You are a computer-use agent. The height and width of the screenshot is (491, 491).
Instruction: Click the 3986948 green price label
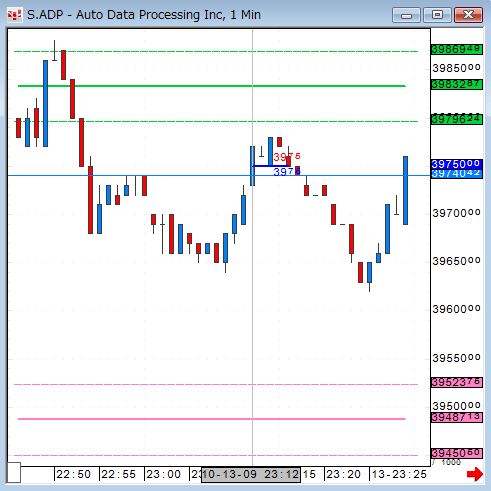tap(457, 49)
